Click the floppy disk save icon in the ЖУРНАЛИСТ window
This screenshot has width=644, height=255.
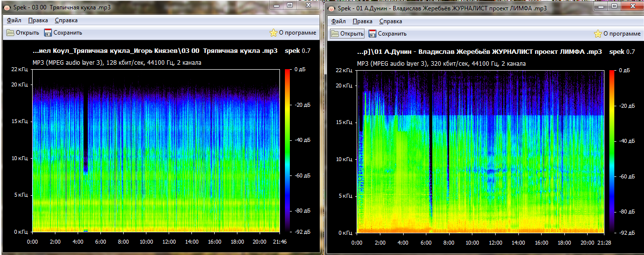click(x=372, y=34)
